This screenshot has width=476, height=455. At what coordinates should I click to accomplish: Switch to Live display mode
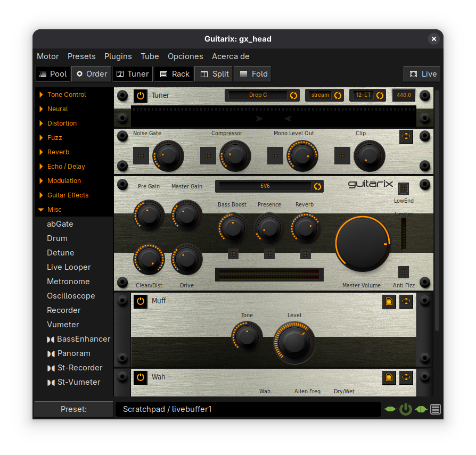(x=422, y=74)
